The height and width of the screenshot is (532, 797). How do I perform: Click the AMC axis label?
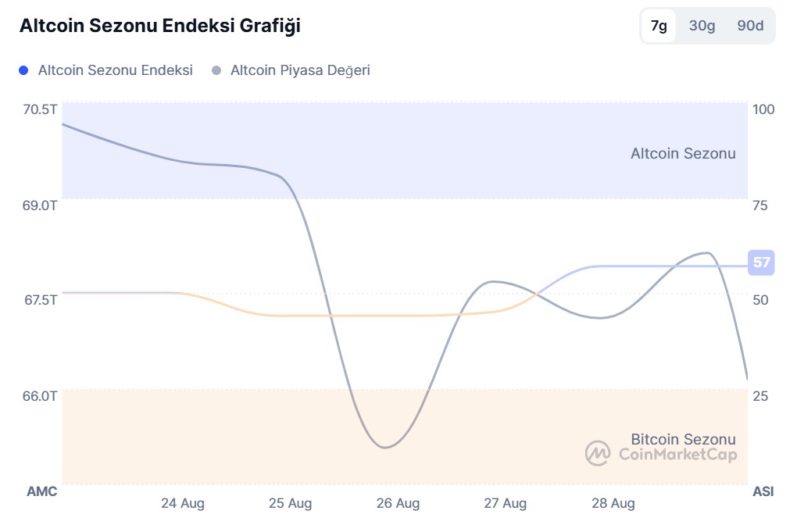click(41, 492)
